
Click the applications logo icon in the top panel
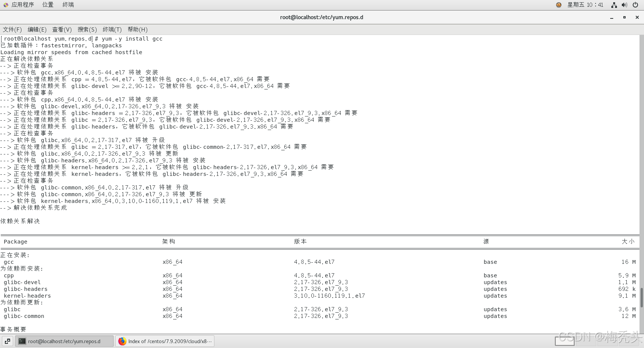[6, 5]
